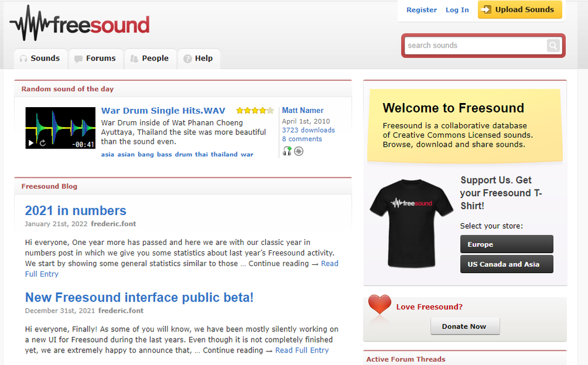588x365 pixels.
Task: Click the War Drum waveform thumbnail
Action: (x=60, y=124)
